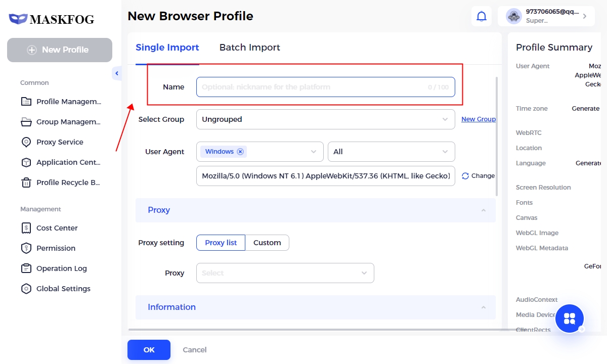Screen dimensions: 607x364
Task: Open Profile Recycle Bin
Action: click(68, 183)
